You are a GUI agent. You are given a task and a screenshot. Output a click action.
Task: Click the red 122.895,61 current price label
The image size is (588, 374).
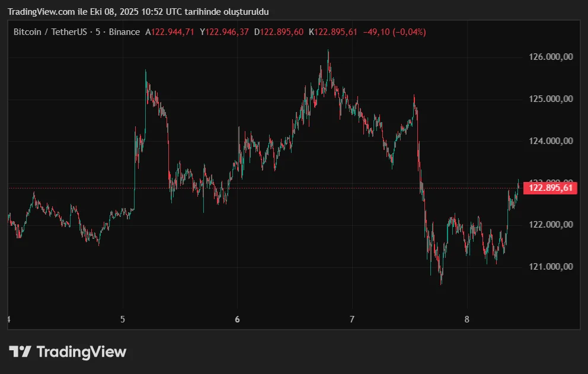[551, 188]
